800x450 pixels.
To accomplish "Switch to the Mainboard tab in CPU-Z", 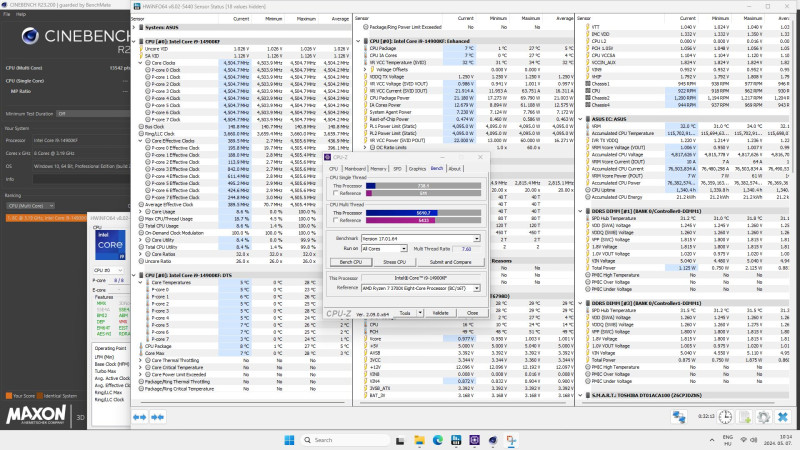I will tap(355, 168).
